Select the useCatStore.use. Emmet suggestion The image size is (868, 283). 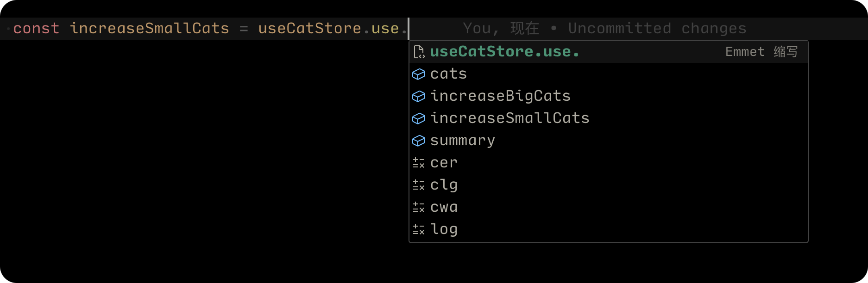coord(504,52)
